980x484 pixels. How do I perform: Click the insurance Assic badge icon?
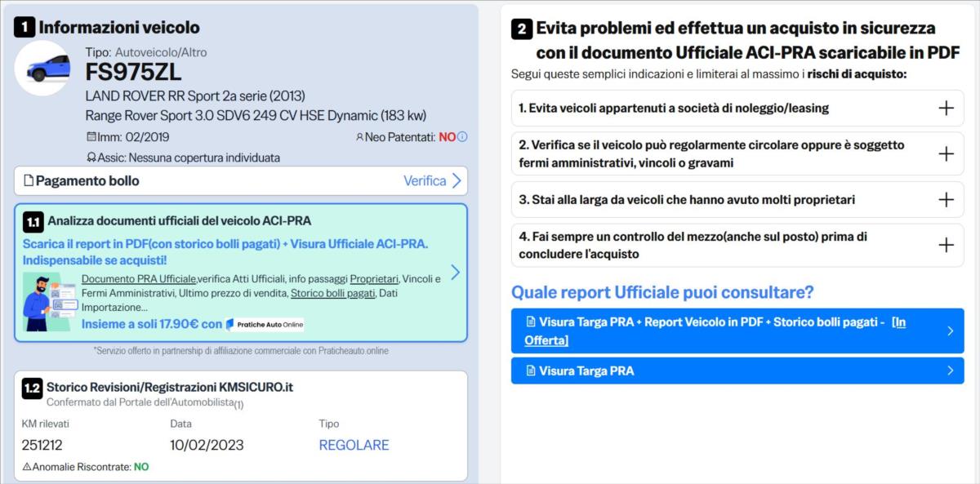pos(91,158)
